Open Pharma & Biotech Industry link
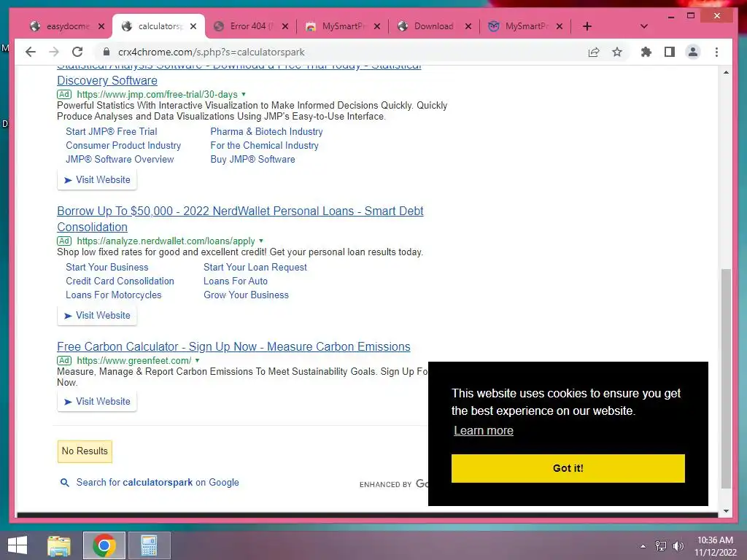Viewport: 747px width, 560px height. coord(267,131)
